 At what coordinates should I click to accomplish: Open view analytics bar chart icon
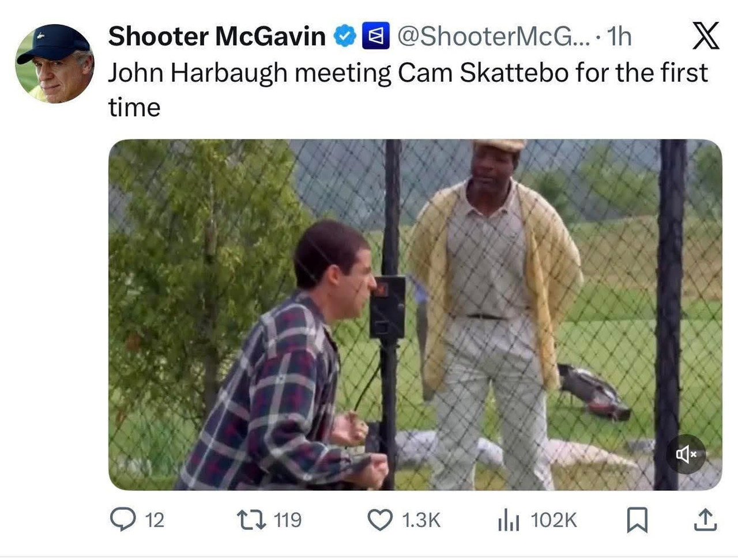[x=509, y=520]
